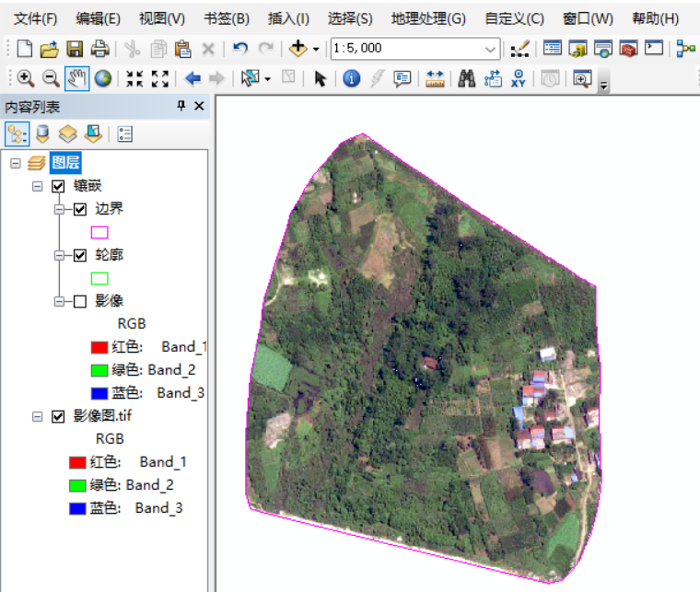The image size is (700, 592).
Task: Switch to List By Source view
Action: (x=42, y=134)
